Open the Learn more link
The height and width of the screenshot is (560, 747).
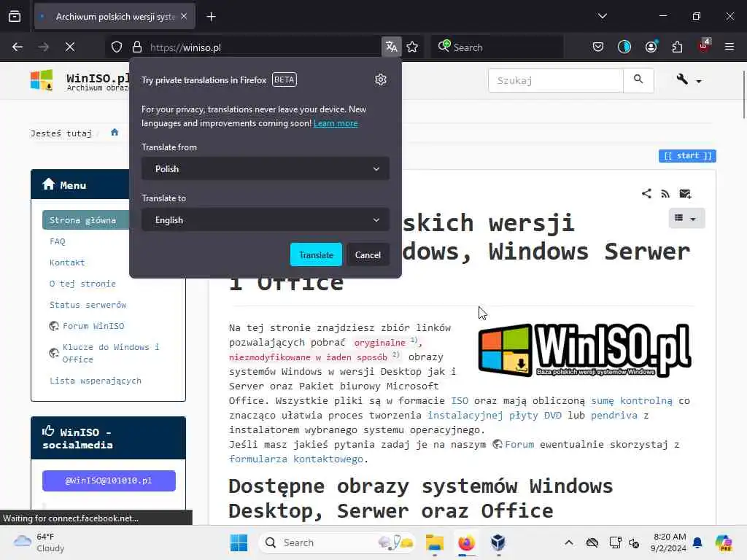[336, 123]
